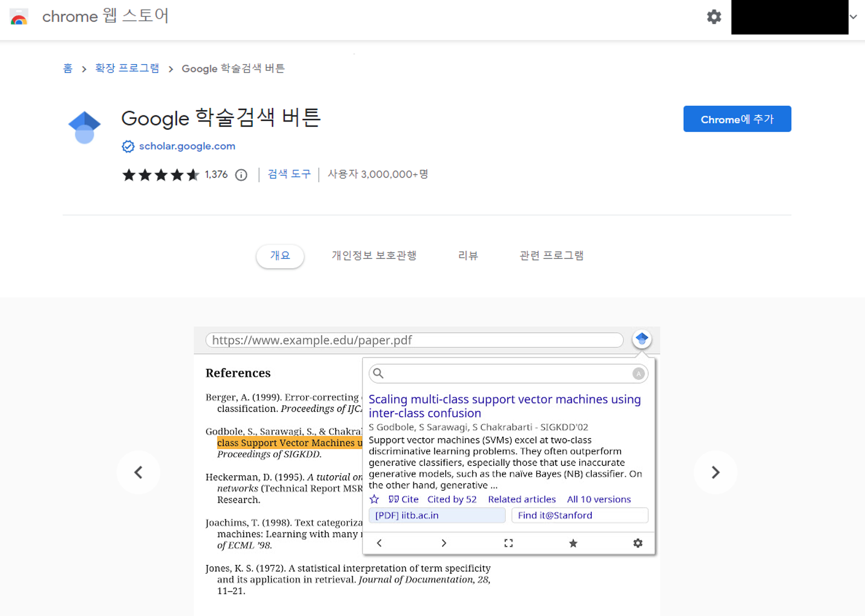Click the star rating row
This screenshot has height=616, width=865.
(x=160, y=175)
